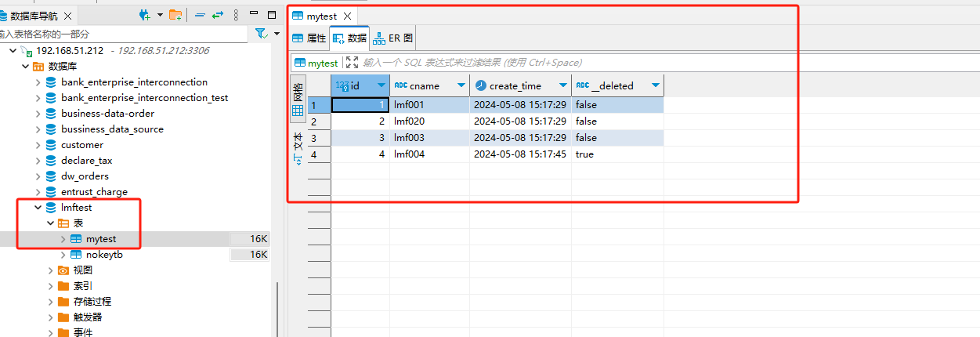Toggle link with editor arrows icon
The width and height of the screenshot is (980, 337).
(217, 15)
